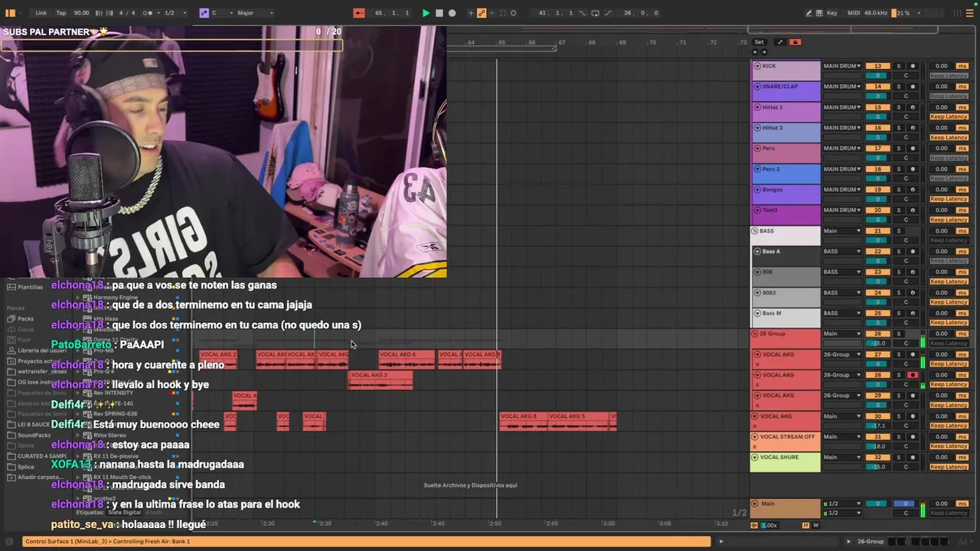980x551 pixels.
Task: Select RX 11 Mouth De-click browser item
Action: (x=122, y=477)
